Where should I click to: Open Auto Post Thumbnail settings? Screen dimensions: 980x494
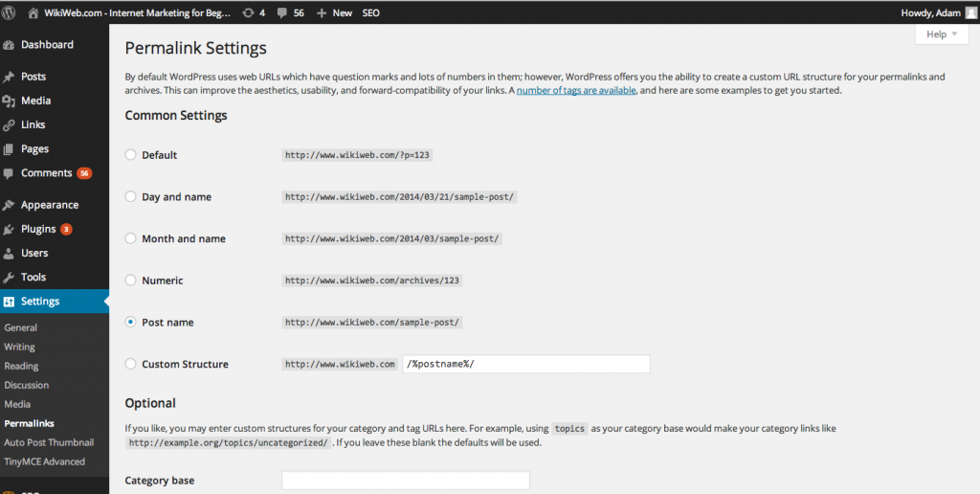click(x=49, y=442)
